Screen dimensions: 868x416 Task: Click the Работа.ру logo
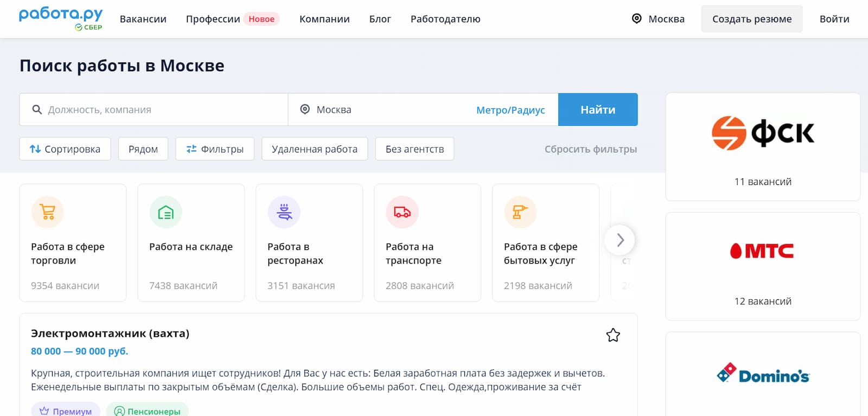click(x=61, y=19)
